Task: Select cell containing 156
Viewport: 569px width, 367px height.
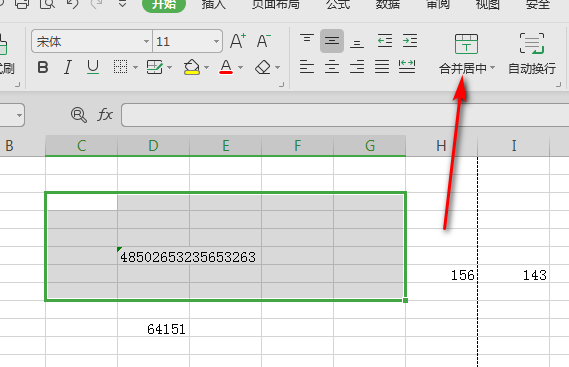Action: 441,274
